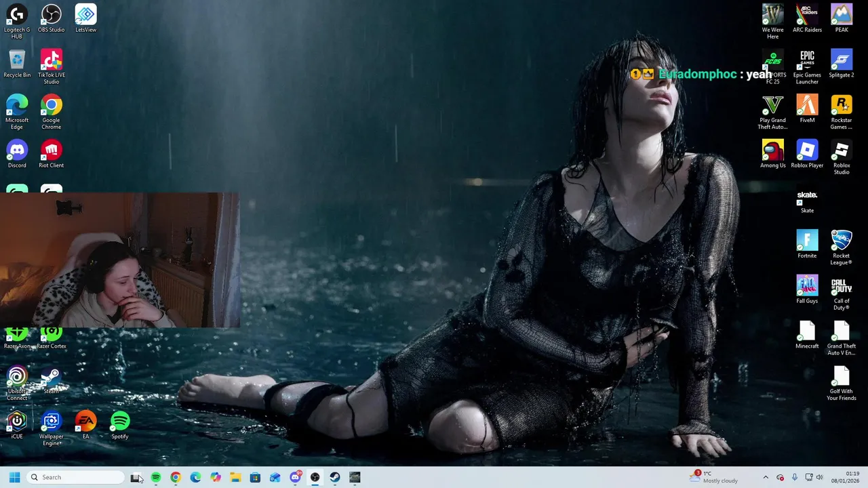
Task: Select the Wallpaper Engine shortcut
Action: pyautogui.click(x=52, y=428)
